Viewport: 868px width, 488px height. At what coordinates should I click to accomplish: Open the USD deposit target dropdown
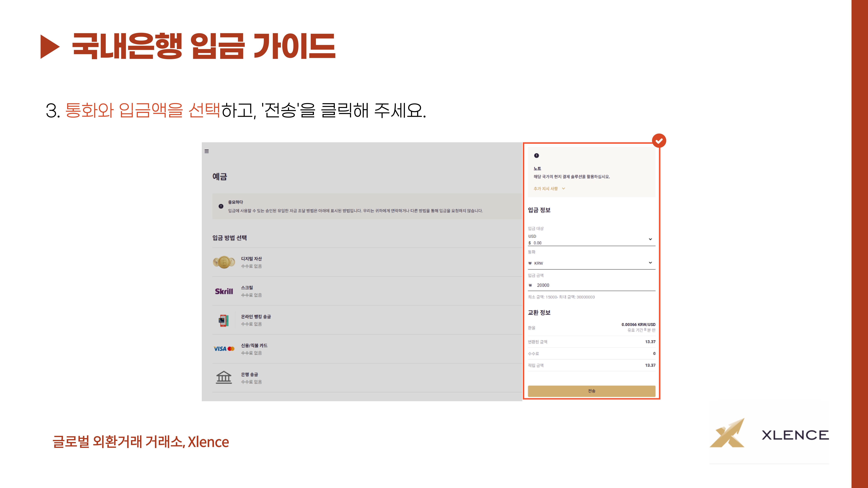click(591, 239)
